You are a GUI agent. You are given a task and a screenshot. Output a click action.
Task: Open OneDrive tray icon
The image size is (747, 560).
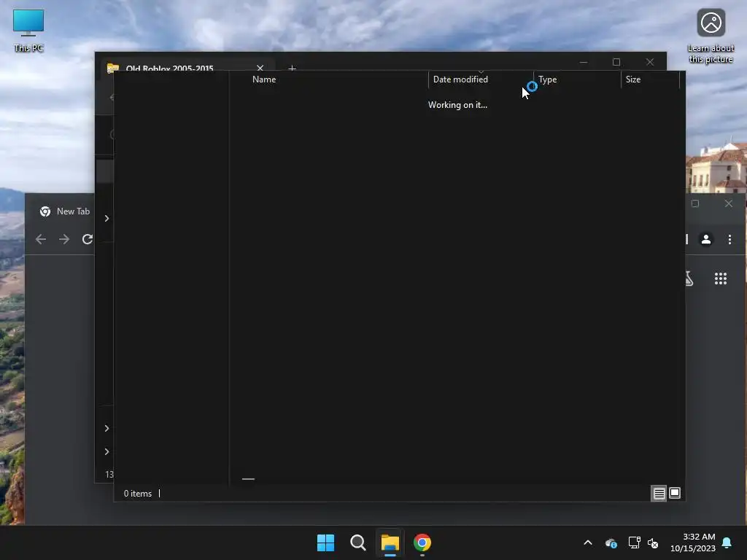pos(611,542)
